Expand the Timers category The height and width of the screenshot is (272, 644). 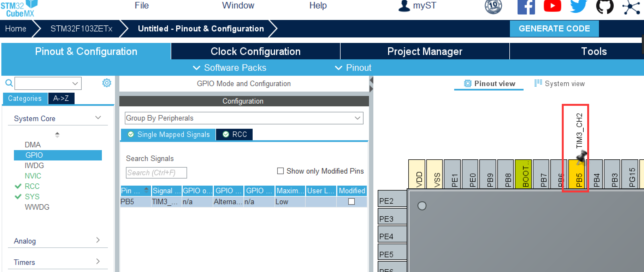(x=98, y=261)
